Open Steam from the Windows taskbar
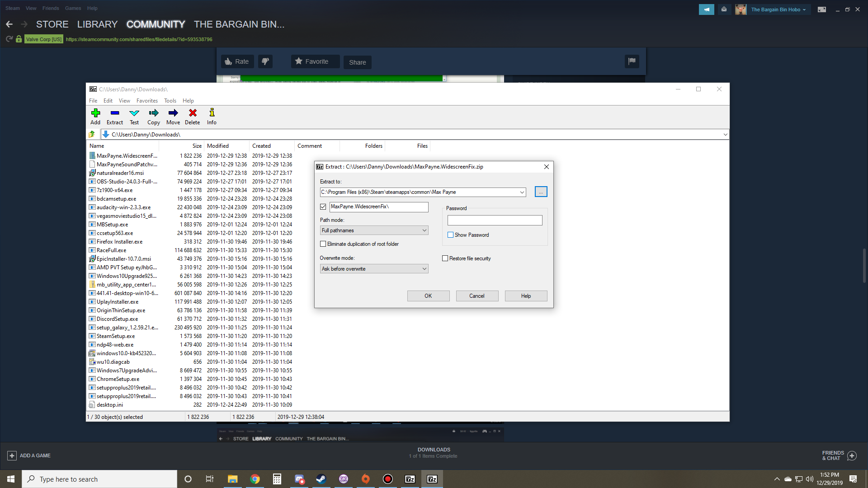The image size is (868, 488). click(x=321, y=479)
